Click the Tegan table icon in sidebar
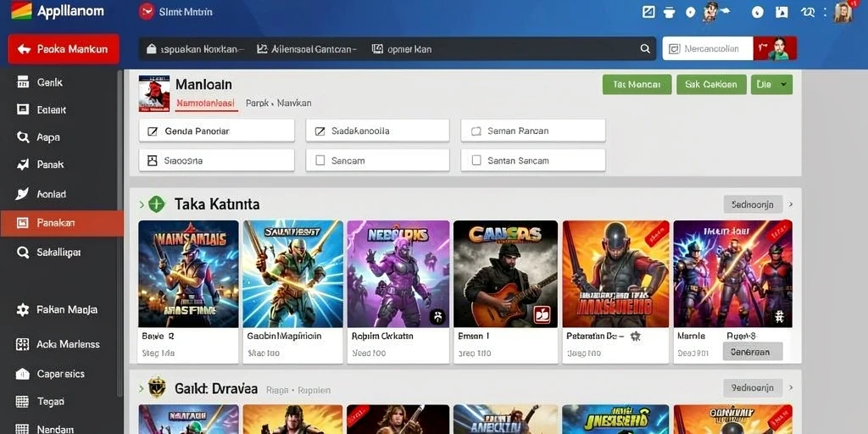The image size is (868, 434). 22,401
